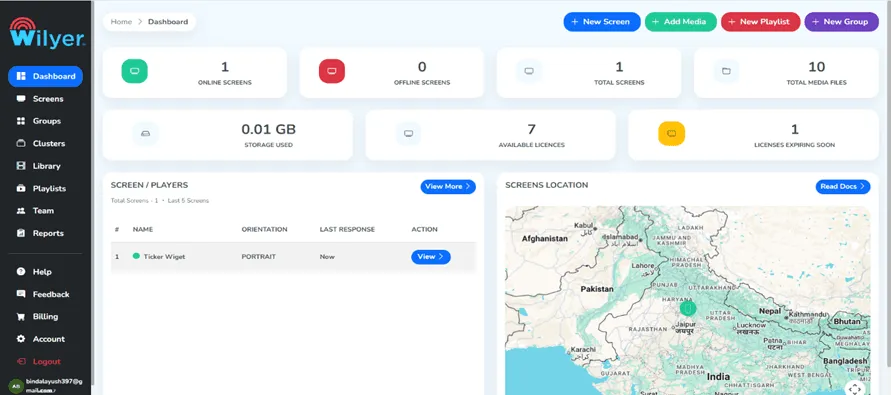Click the Reports chart icon
Screen dimensions: 891x395
(x=21, y=233)
